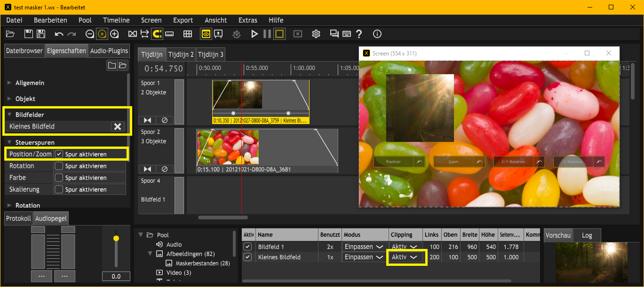Image resolution: width=644 pixels, height=287 pixels.
Task: Click the audio level volume slider knob
Action: (x=116, y=239)
